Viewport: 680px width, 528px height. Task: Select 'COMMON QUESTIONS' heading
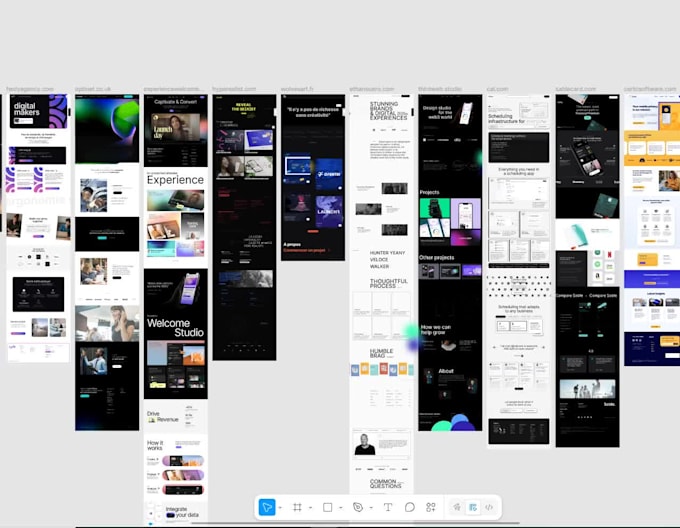tap(384, 483)
